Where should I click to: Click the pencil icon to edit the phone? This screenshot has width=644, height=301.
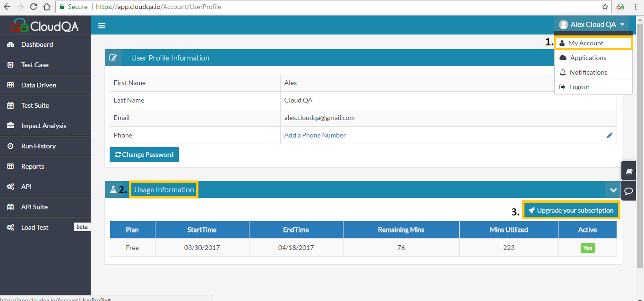tap(610, 135)
